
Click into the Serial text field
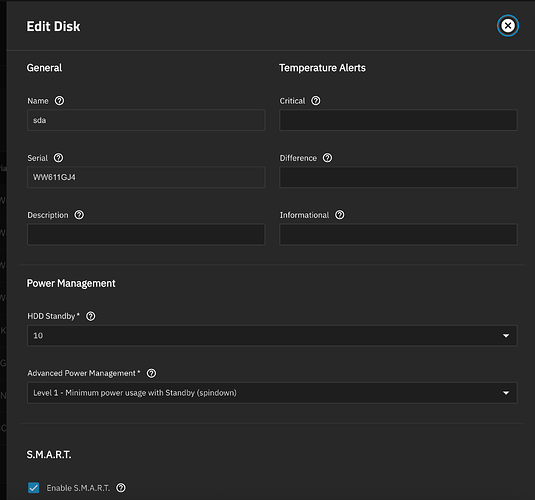(146, 177)
